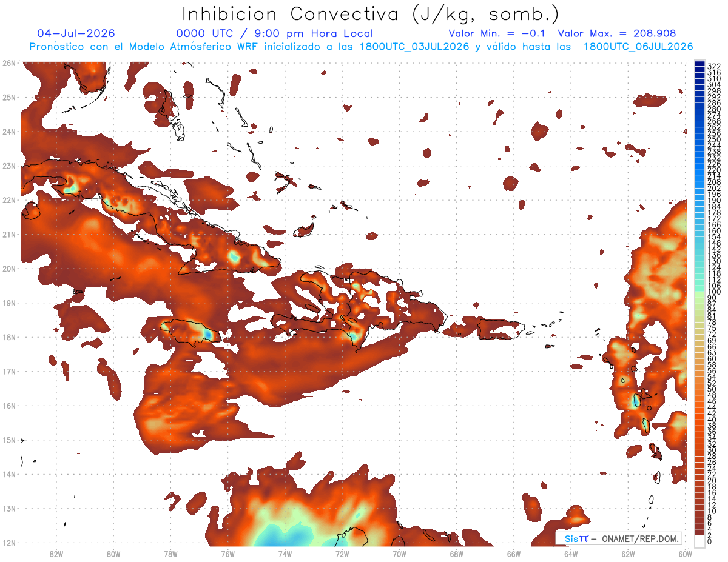The width and height of the screenshot is (728, 562).
Task: Pick the dark blue swatch topping the color bar
Action: [700, 64]
